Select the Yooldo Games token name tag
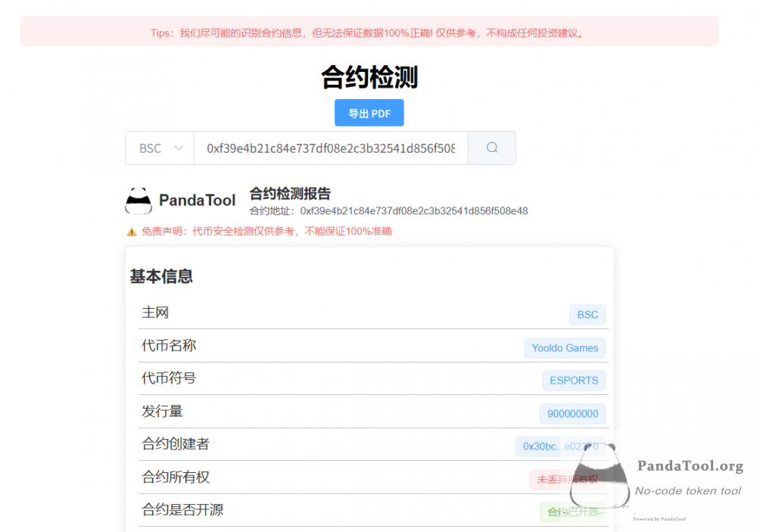 564,348
